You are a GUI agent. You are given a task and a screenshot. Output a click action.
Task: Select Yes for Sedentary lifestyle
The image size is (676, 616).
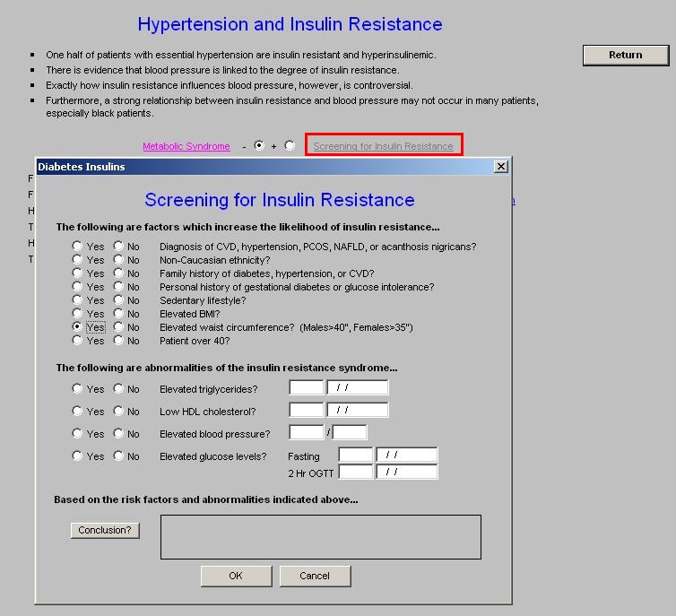tap(77, 299)
